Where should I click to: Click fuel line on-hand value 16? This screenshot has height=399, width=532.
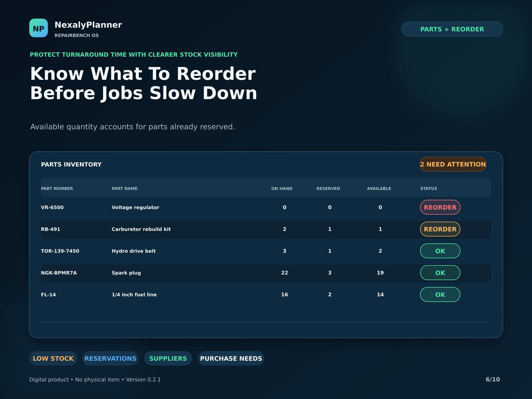click(x=284, y=295)
